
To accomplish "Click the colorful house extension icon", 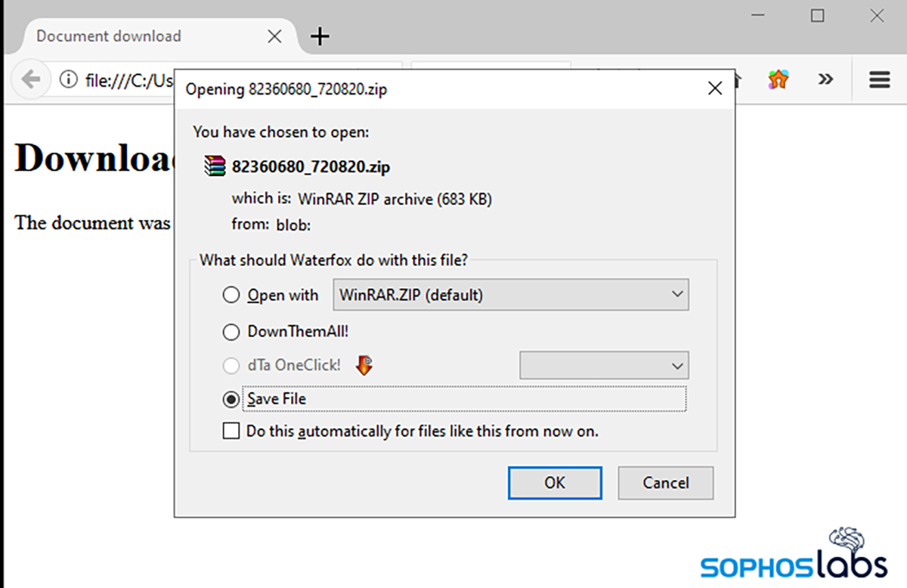I will point(778,79).
